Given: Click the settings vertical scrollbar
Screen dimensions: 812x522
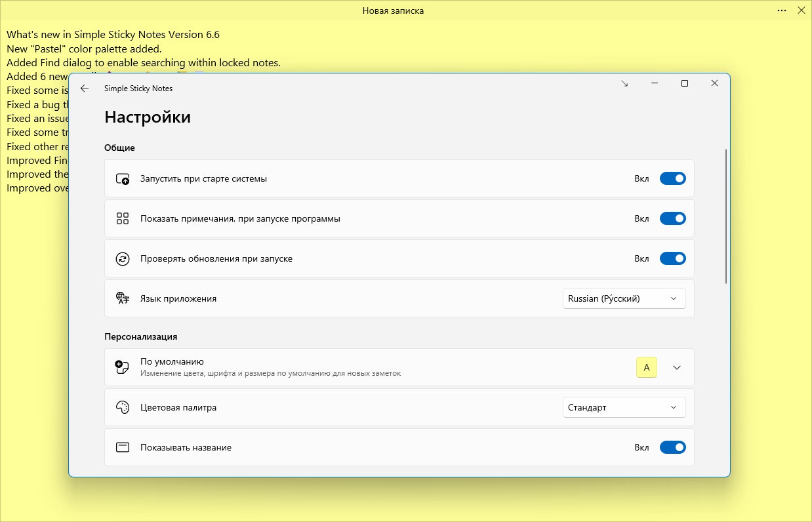Looking at the screenshot, I should click(726, 216).
